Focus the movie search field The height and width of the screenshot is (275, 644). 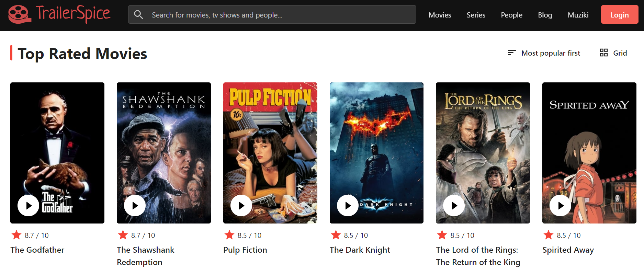pos(272,14)
